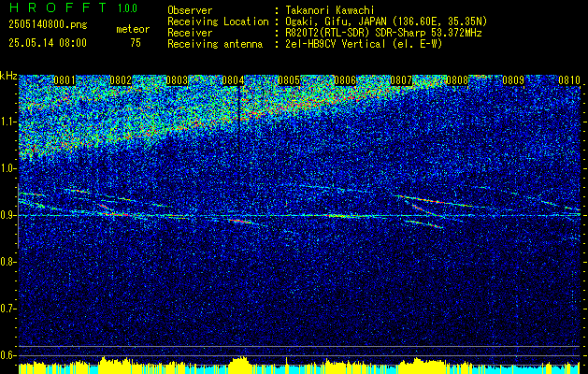Click the 0.8 frequency axis label

7,262
